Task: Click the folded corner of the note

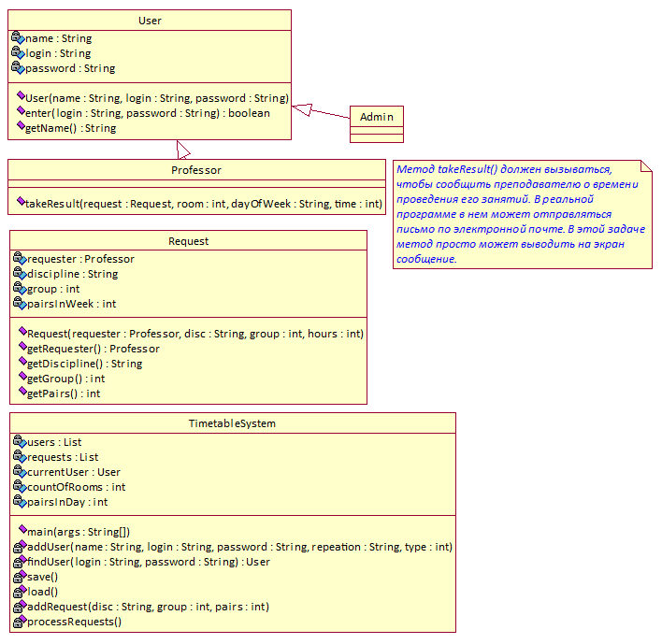Action: pyautogui.click(x=646, y=165)
